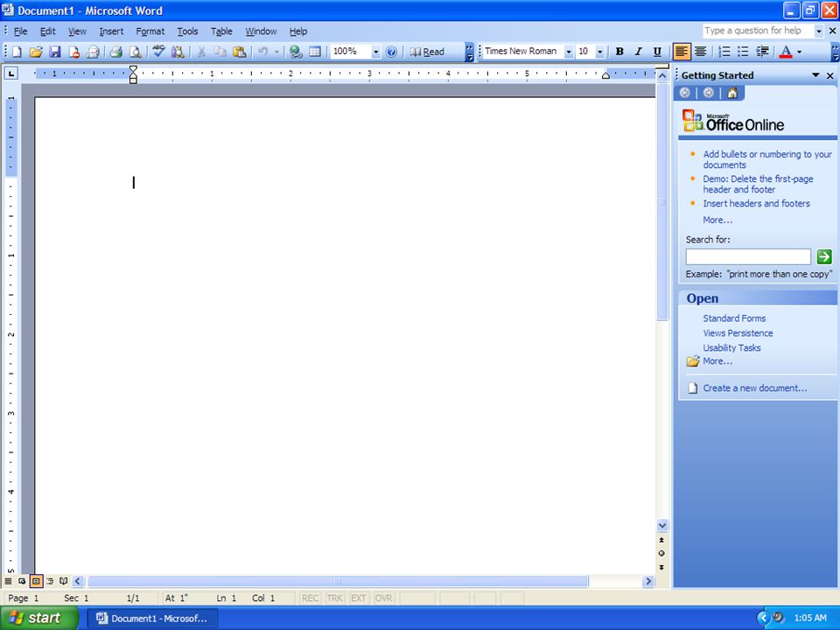The height and width of the screenshot is (630, 840).
Task: Click Document1 taskbar button
Action: pos(152,619)
